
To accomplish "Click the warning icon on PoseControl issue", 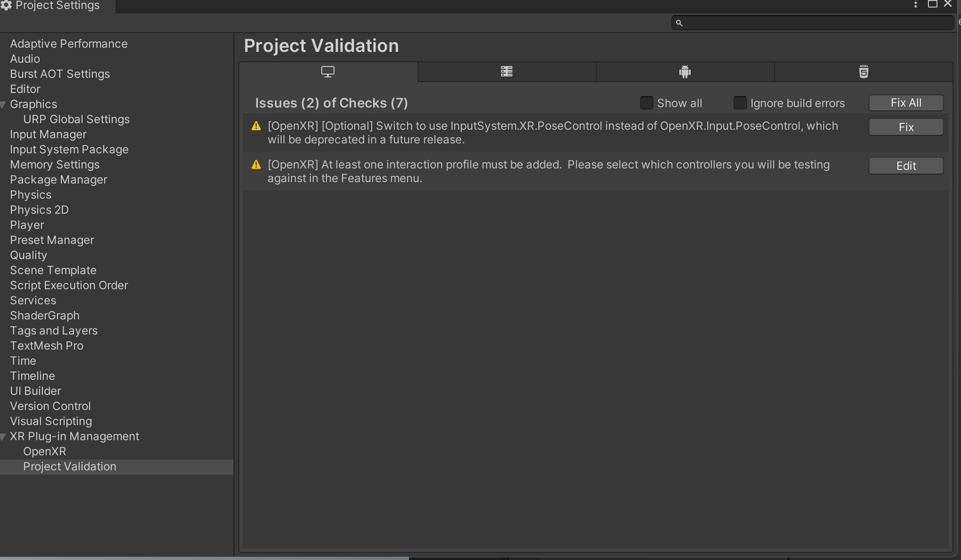I will (256, 126).
